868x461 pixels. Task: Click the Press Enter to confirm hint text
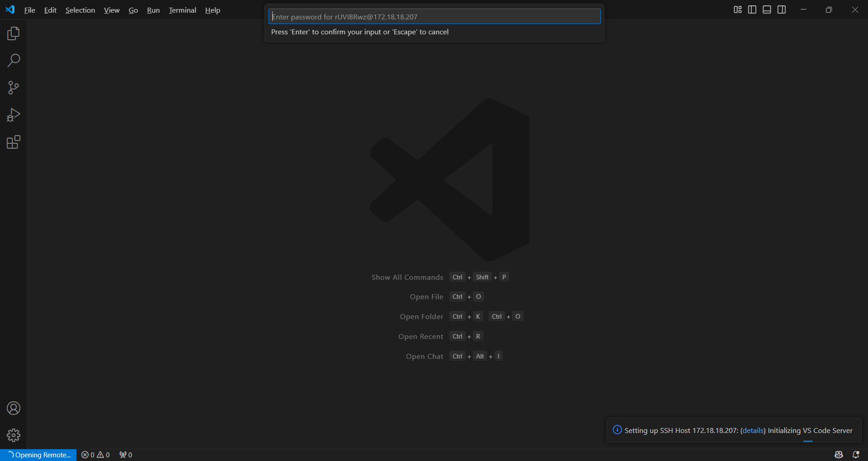click(360, 32)
